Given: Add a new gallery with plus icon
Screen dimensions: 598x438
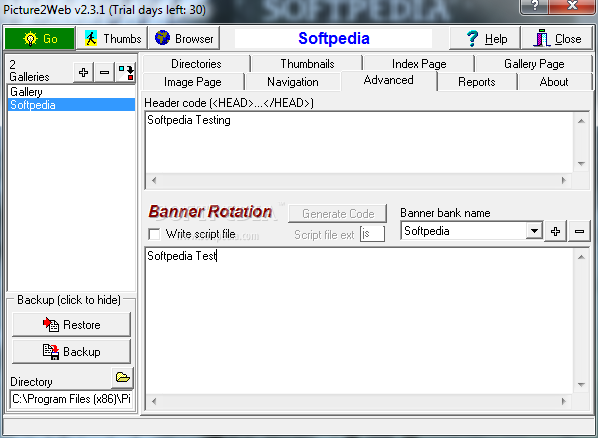Looking at the screenshot, I should coord(84,72).
